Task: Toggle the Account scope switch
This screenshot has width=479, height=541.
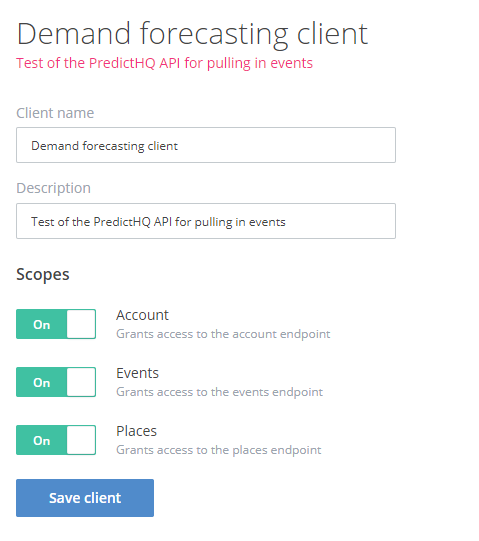Action: 56,324
